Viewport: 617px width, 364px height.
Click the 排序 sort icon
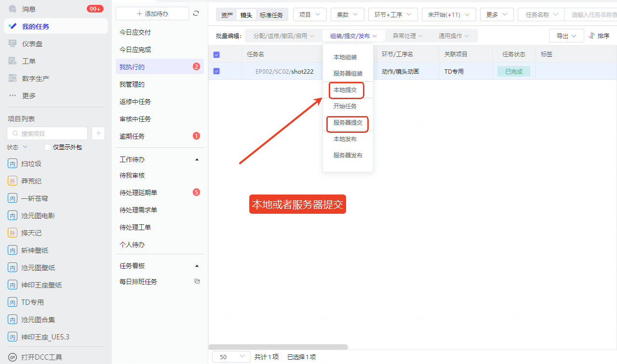pos(592,36)
